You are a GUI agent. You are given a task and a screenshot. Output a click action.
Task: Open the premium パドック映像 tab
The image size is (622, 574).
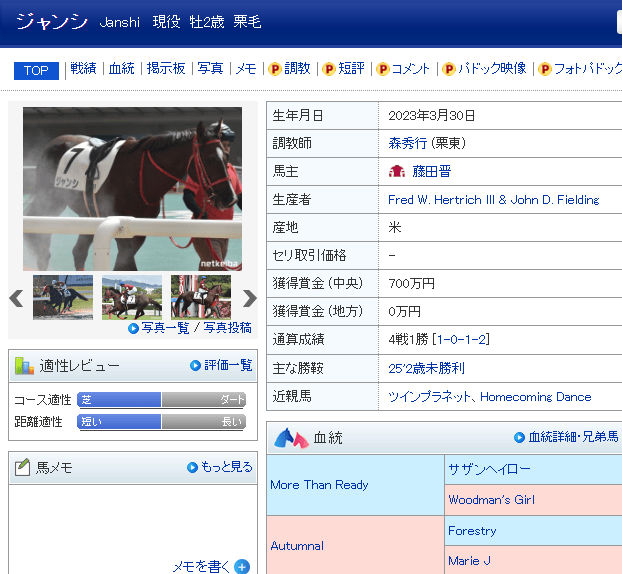coord(492,69)
